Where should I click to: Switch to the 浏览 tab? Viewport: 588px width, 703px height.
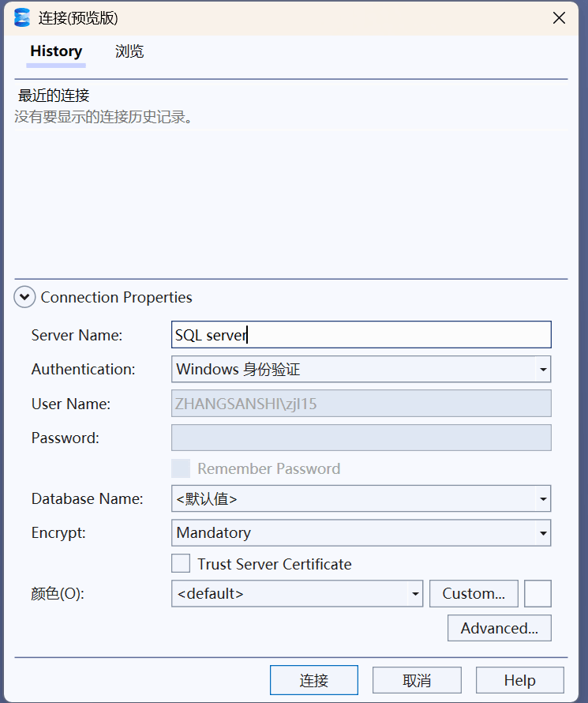coord(129,51)
